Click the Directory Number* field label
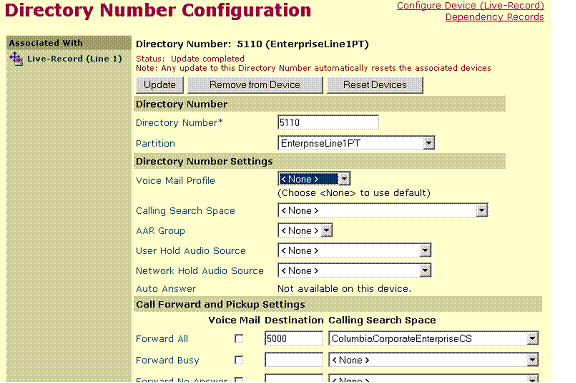The image size is (576, 383). (179, 123)
